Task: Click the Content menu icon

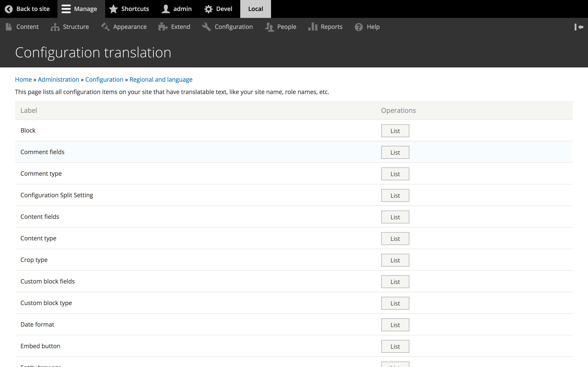Action: coord(8,27)
